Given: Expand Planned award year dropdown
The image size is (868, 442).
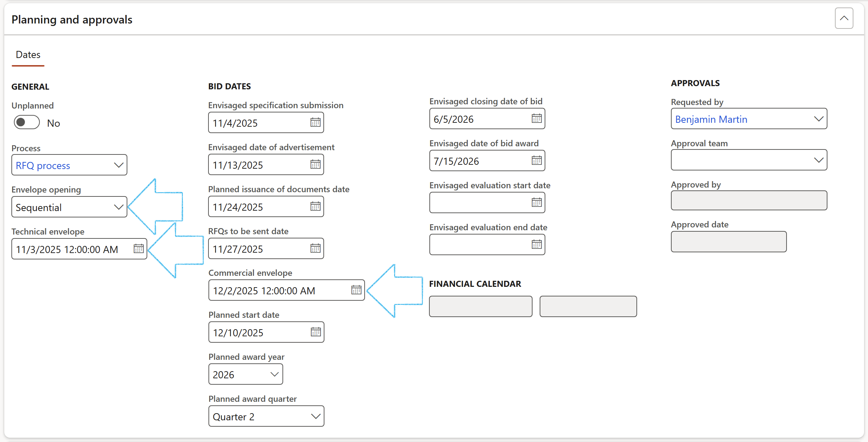Looking at the screenshot, I should click(x=274, y=374).
